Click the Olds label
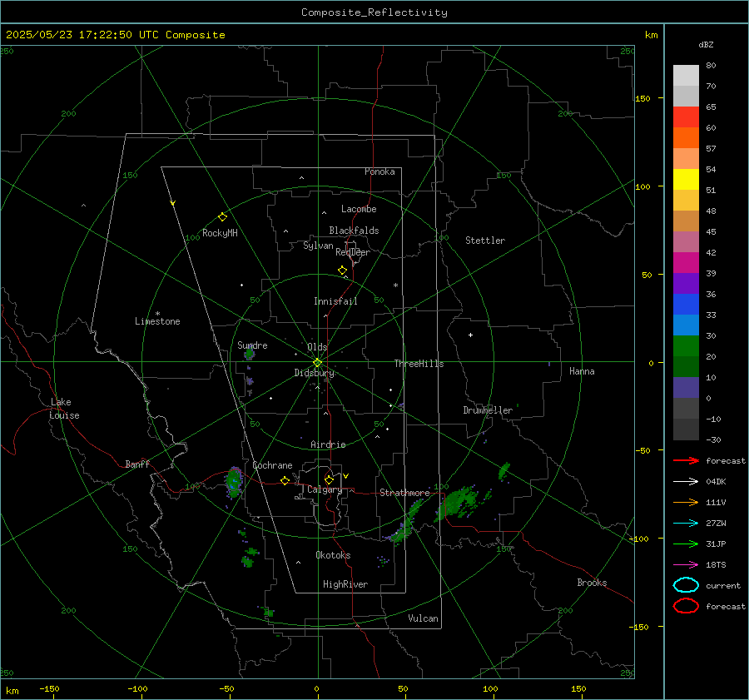749x700 pixels. (317, 347)
